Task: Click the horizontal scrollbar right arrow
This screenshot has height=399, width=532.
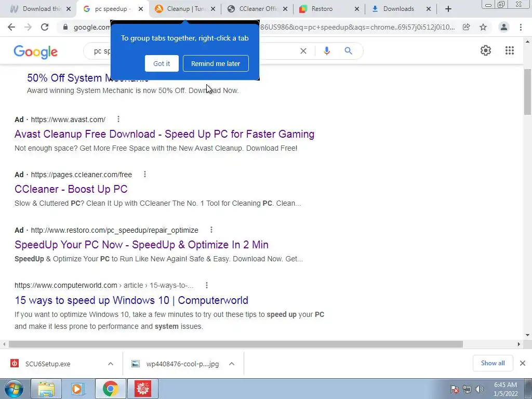Action: pos(519,344)
